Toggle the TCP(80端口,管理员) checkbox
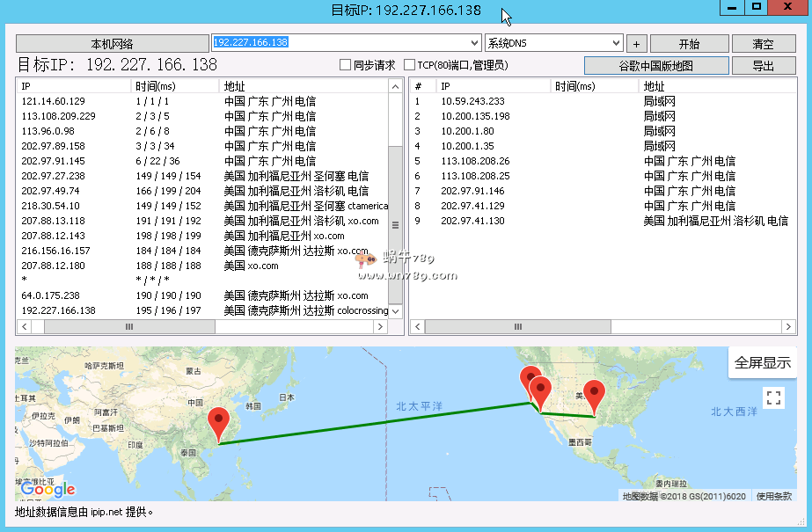The height and width of the screenshot is (532, 812). [410, 65]
